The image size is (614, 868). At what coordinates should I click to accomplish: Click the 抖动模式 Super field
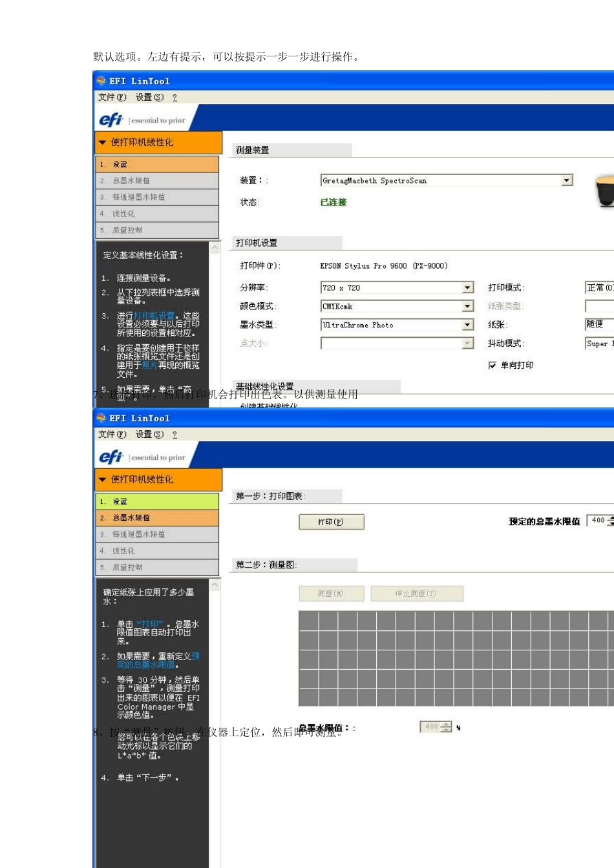[x=600, y=344]
